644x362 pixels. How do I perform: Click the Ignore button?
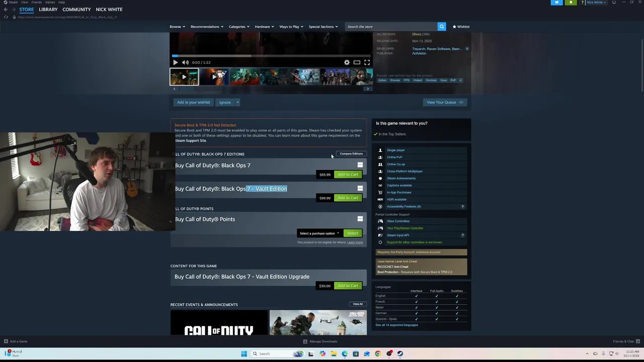click(225, 103)
